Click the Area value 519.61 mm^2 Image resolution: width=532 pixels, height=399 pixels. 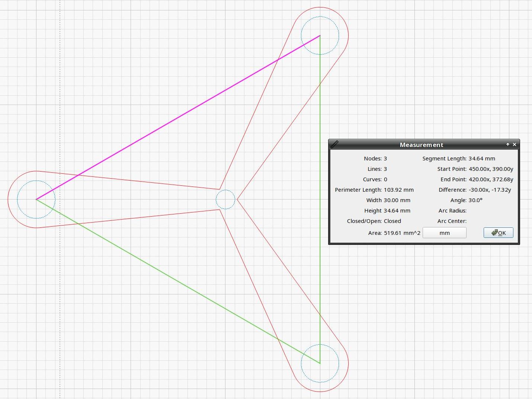(402, 233)
